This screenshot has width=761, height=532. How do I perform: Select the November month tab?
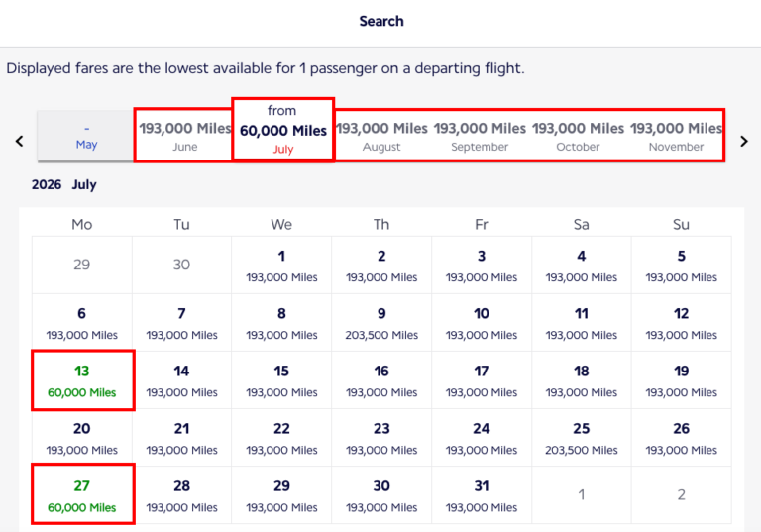[x=676, y=137]
